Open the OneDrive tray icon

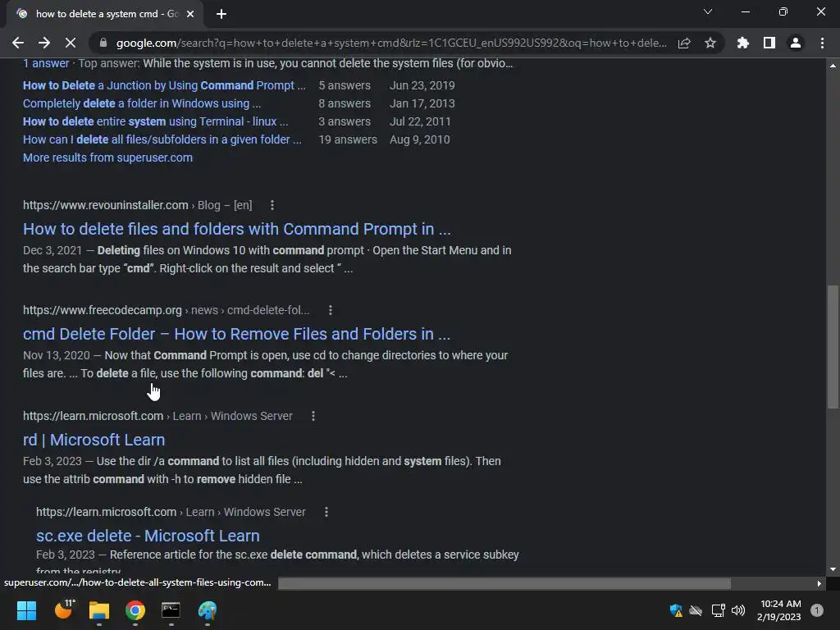pos(696,610)
